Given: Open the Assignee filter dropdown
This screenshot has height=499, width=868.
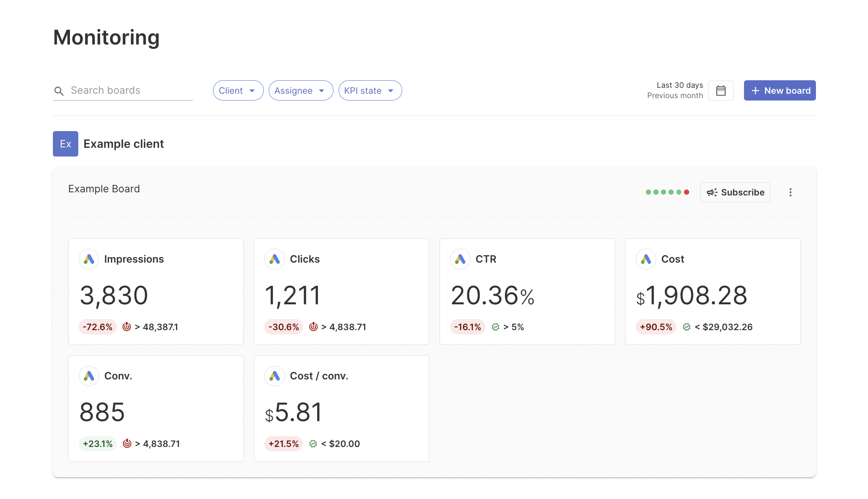Looking at the screenshot, I should [x=300, y=90].
